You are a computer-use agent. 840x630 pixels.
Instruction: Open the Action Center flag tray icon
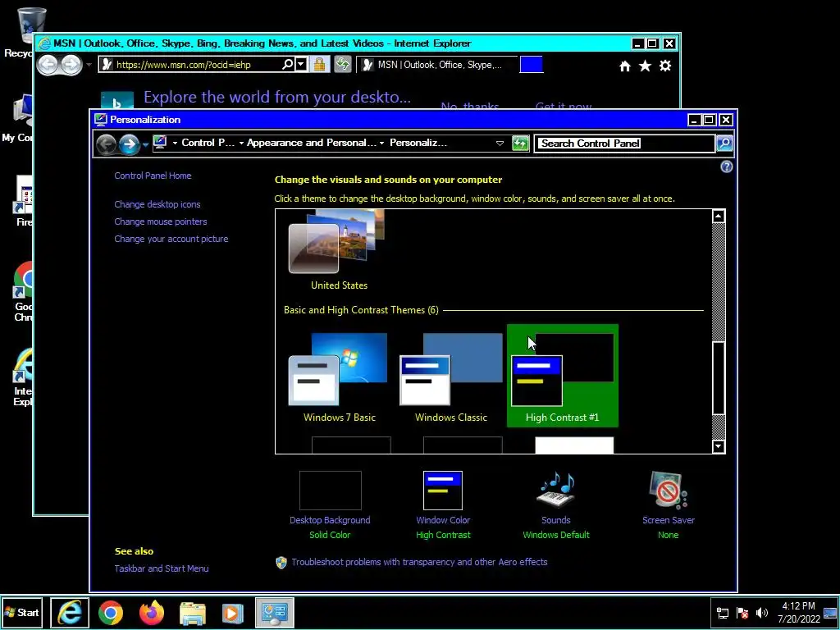[742, 613]
